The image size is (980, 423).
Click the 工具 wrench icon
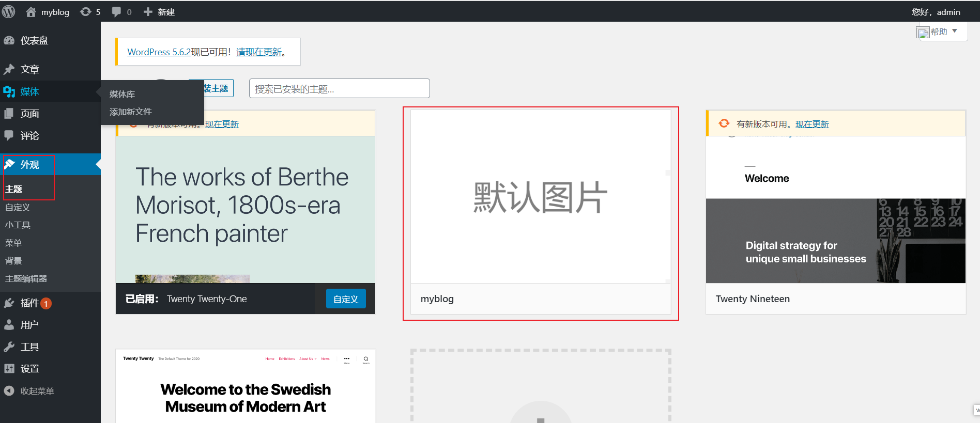point(9,347)
